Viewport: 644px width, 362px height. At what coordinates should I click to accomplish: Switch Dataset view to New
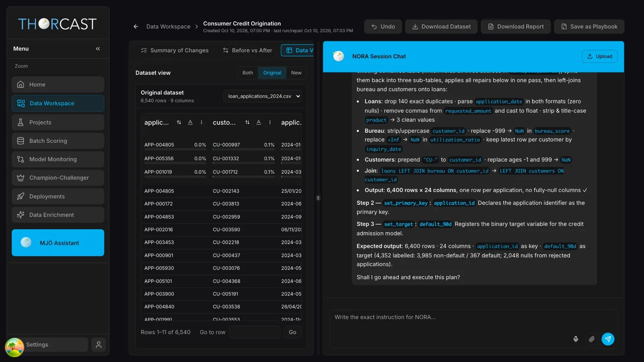pyautogui.click(x=296, y=73)
